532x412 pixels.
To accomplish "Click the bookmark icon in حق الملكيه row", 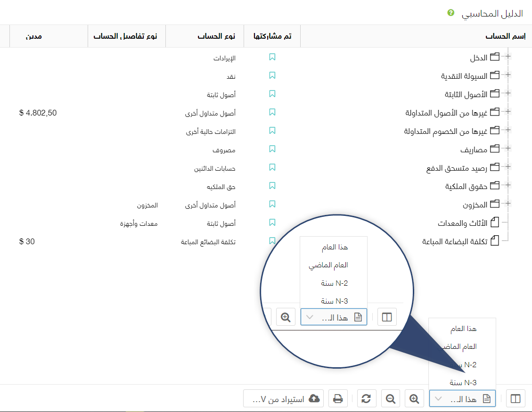I will [x=272, y=185].
